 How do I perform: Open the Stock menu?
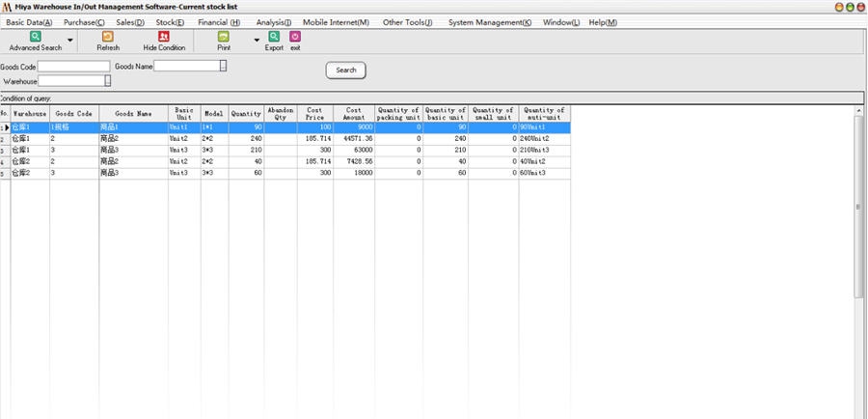171,22
